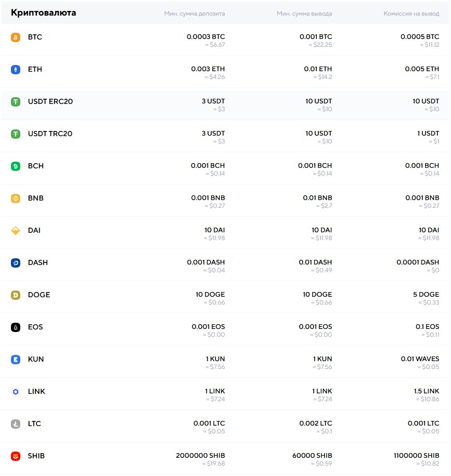Select the EOS currency name
The image size is (451, 476).
35,327
